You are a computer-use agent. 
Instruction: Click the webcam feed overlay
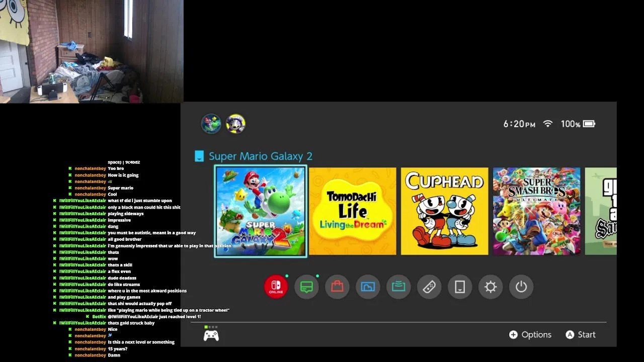tap(92, 51)
